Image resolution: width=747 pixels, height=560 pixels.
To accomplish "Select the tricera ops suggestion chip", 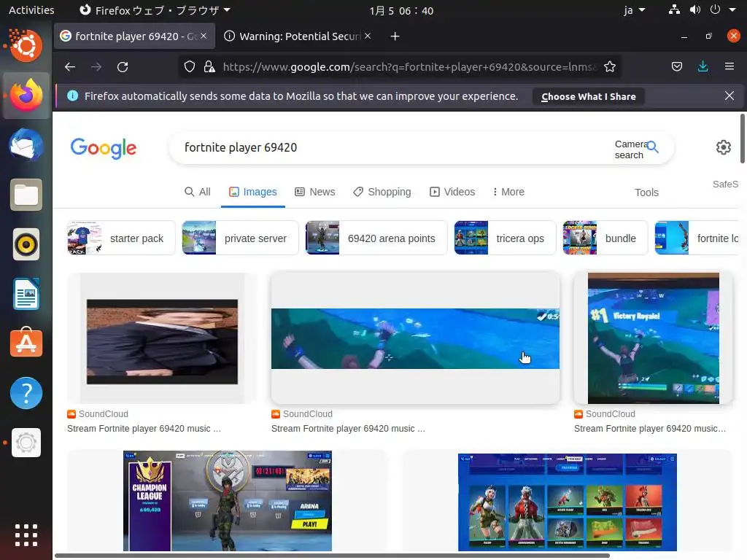I will tap(505, 238).
